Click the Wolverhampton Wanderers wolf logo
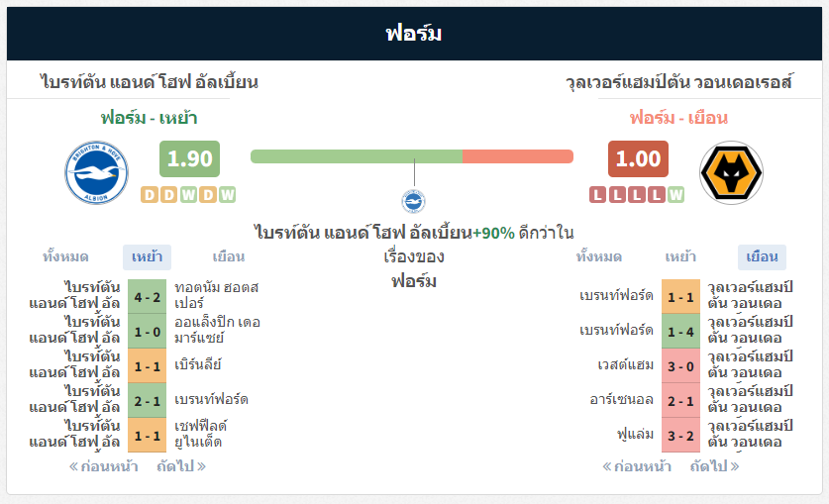 pos(731,172)
